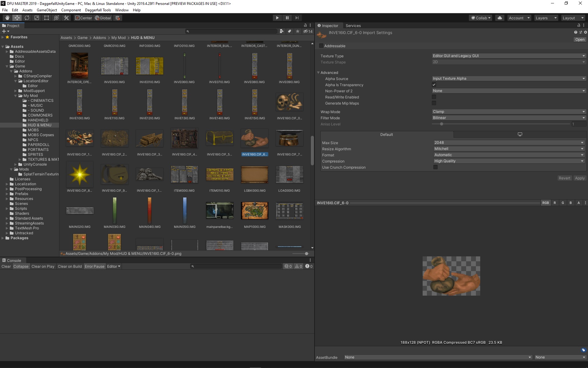This screenshot has width=588, height=368.
Task: Enable Generate Mip Maps checkbox
Action: point(434,103)
